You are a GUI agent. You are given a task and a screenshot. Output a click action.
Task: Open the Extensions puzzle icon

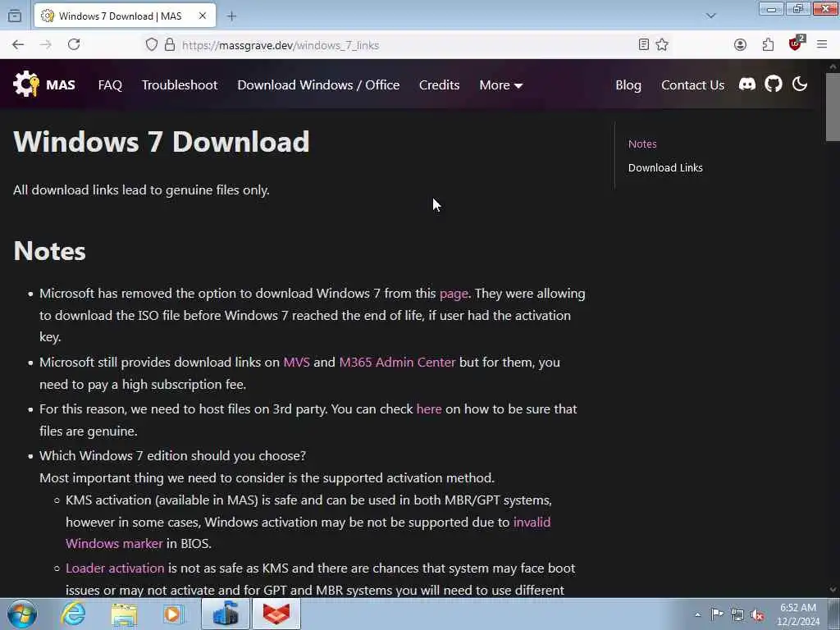[768, 45]
